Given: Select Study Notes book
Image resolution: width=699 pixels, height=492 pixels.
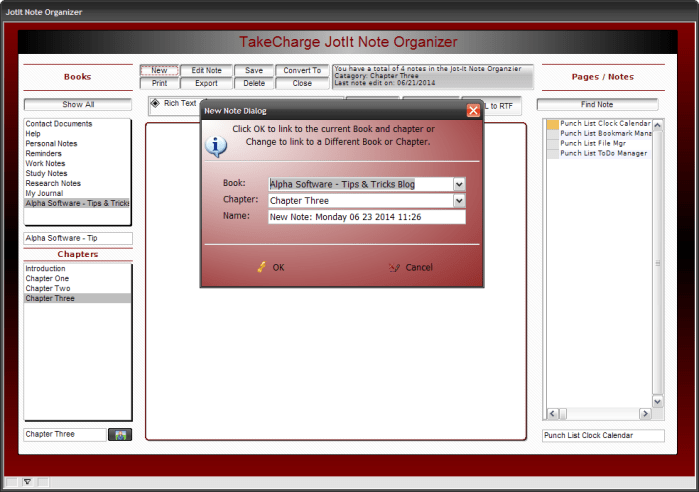Looking at the screenshot, I should 77,173.
